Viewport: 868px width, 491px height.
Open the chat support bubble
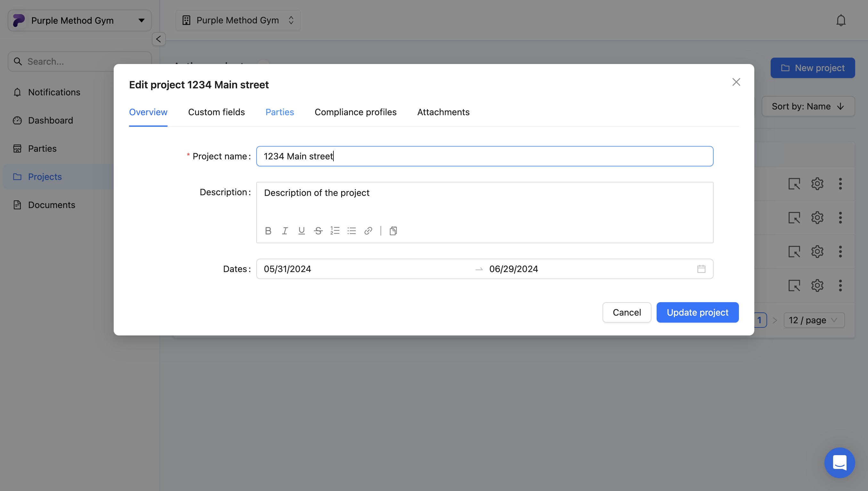tap(839, 463)
